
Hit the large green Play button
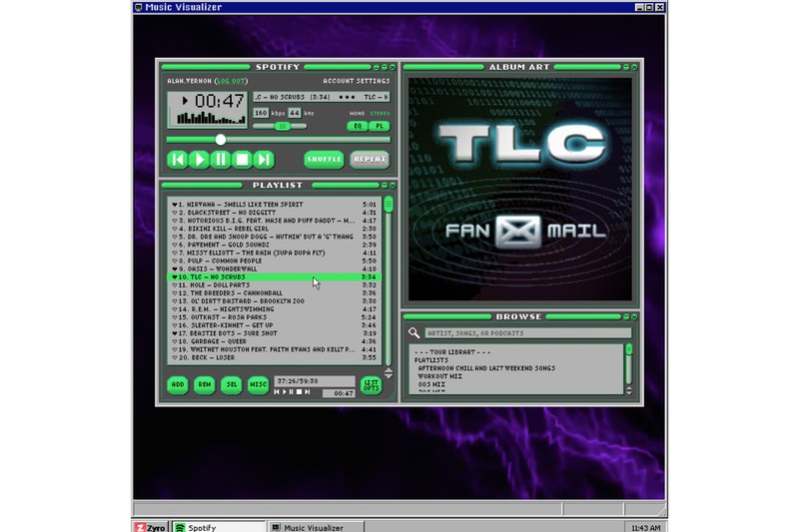pyautogui.click(x=199, y=160)
